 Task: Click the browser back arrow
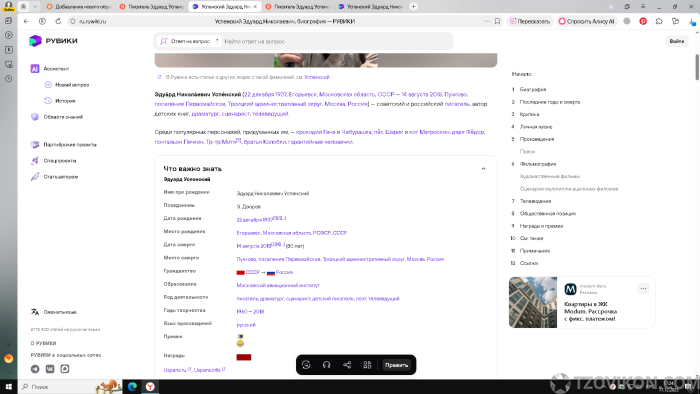[26, 21]
